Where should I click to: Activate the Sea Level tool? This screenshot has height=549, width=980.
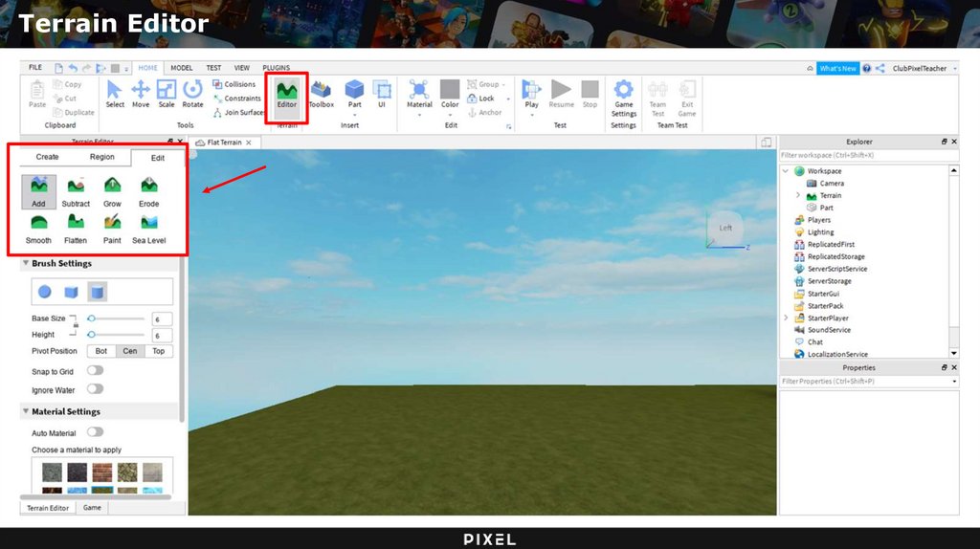148,229
